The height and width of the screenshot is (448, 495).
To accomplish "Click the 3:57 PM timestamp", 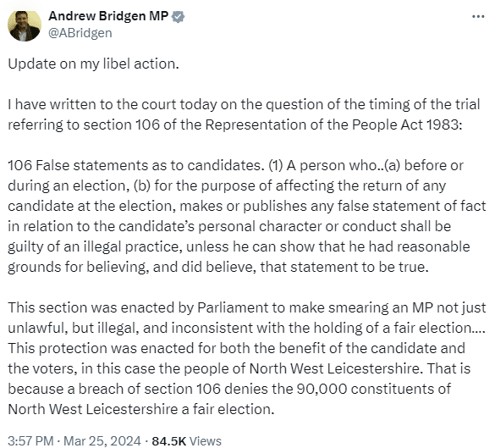I will pos(30,440).
